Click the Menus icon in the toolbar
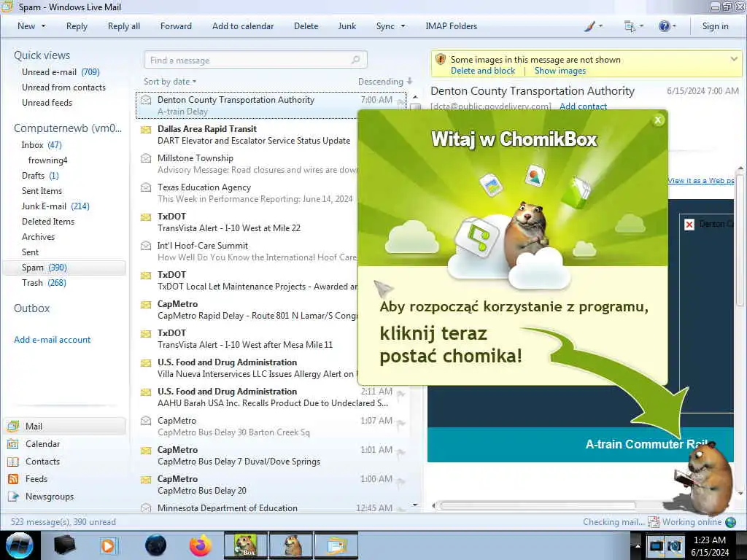Screen dimensions: 747x560 pyautogui.click(x=630, y=27)
